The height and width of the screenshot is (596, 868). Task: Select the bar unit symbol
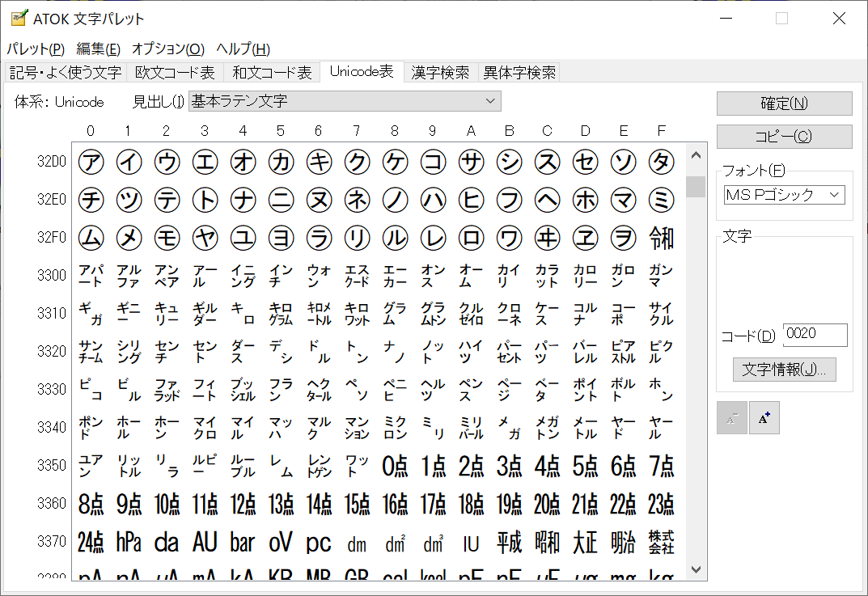pyautogui.click(x=243, y=542)
